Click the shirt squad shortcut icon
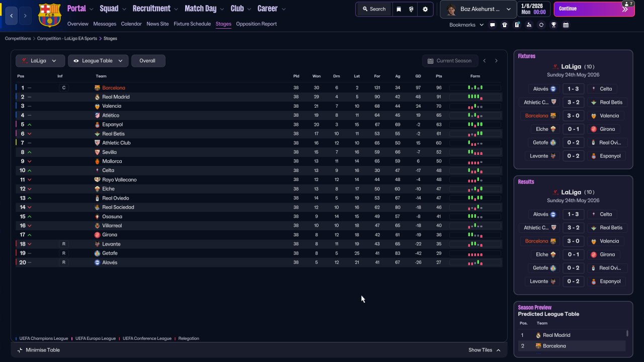The image size is (644, 362). coord(505,25)
